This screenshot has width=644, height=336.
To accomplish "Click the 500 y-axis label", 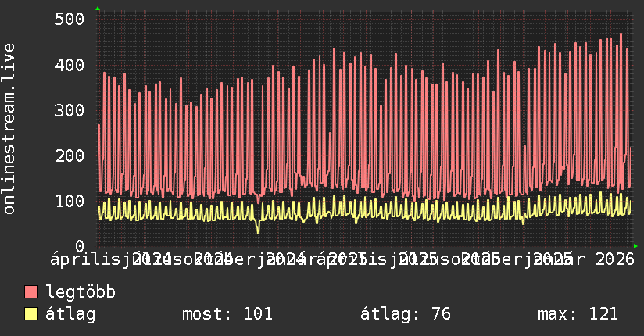I will click(x=70, y=19).
